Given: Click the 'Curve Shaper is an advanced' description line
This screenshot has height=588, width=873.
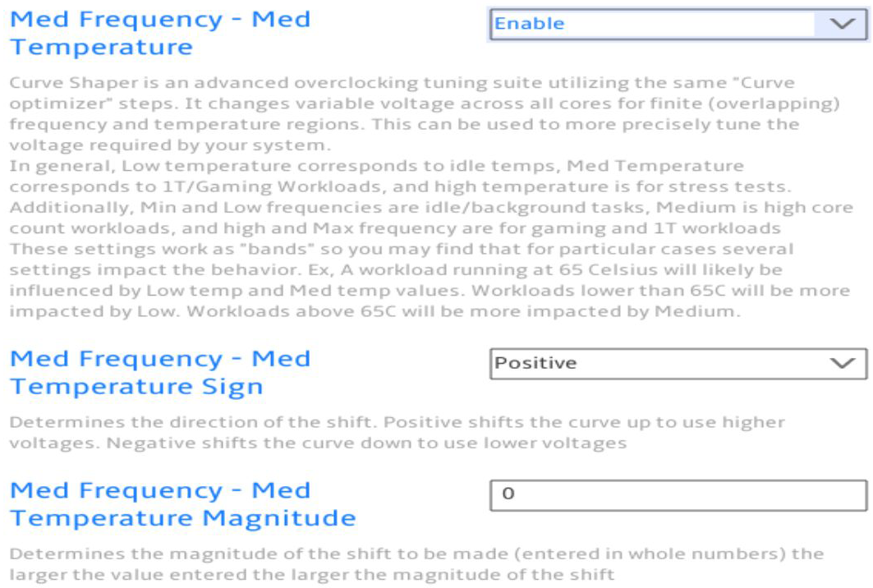Looking at the screenshot, I should [x=402, y=83].
